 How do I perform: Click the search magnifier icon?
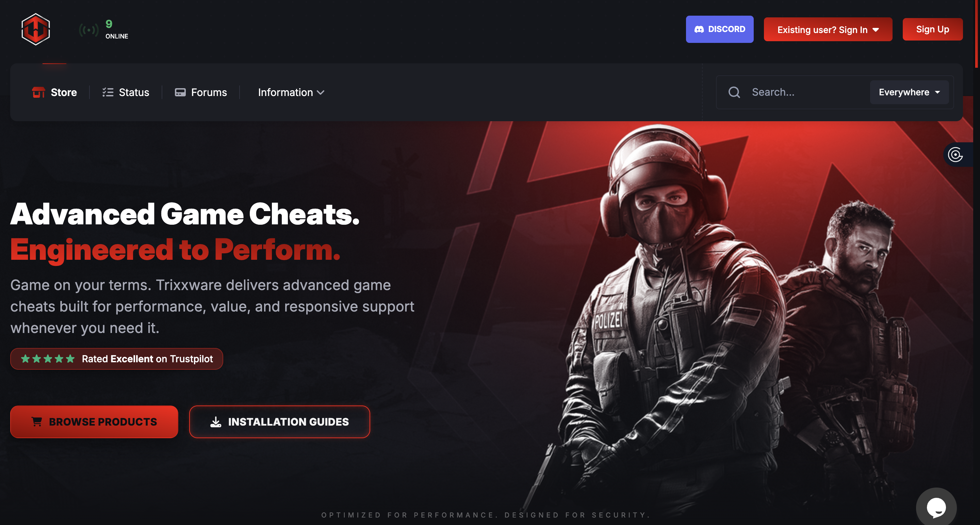coord(734,92)
